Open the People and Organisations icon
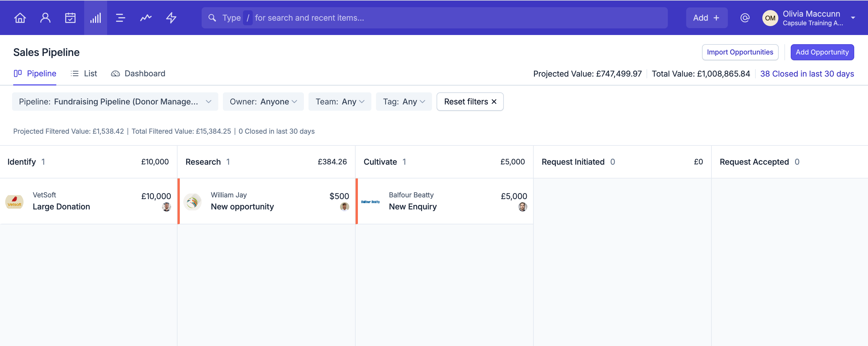Viewport: 868px width, 346px height. [x=45, y=18]
